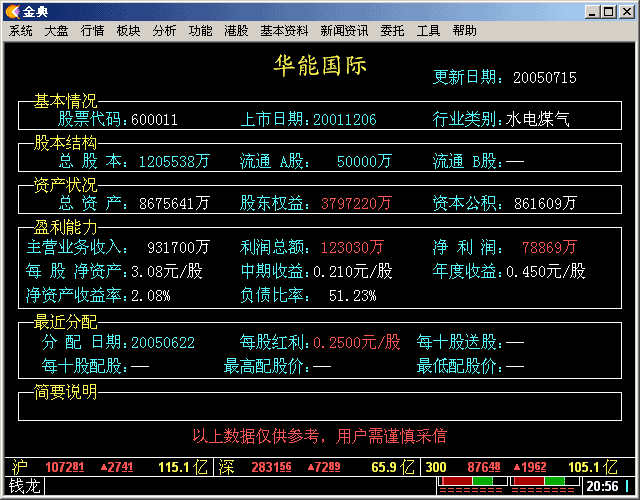
Task: Click the clock showing 20:56
Action: (x=602, y=486)
